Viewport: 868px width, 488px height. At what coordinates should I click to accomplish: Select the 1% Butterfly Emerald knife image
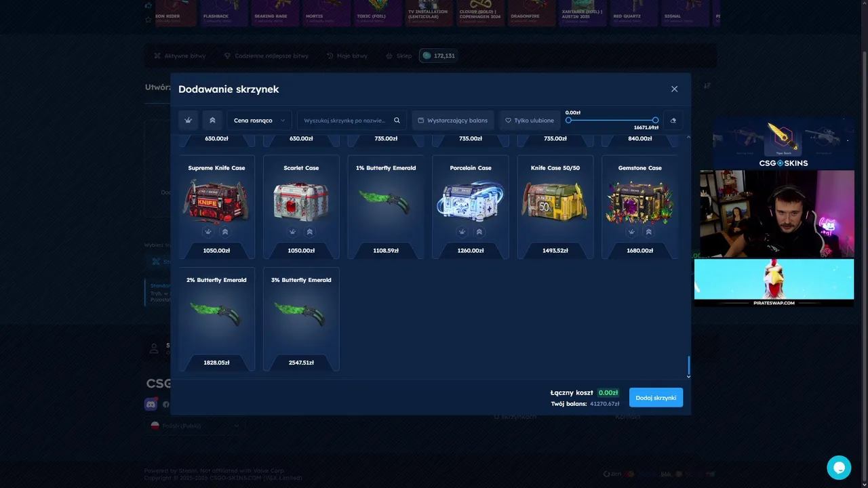[386, 202]
